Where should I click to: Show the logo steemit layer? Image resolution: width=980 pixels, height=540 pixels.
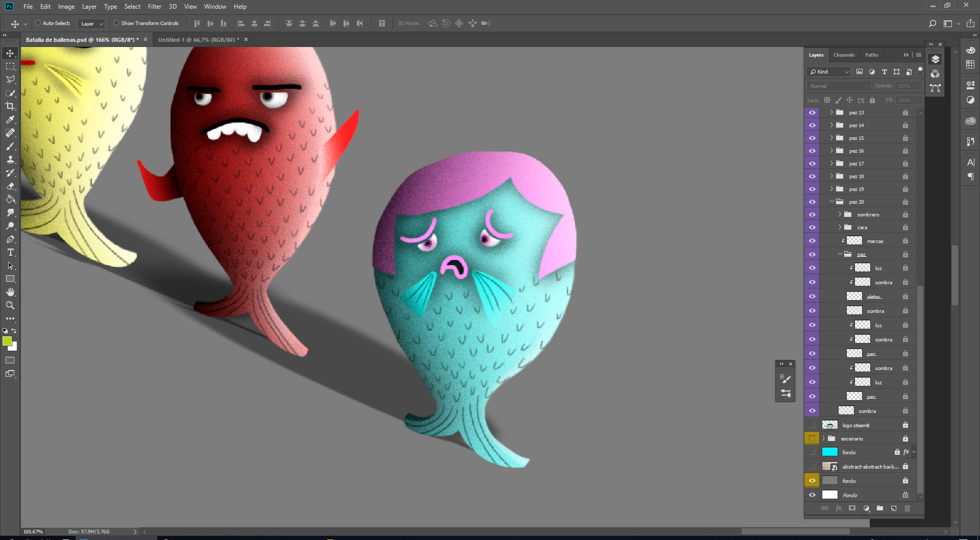coord(812,425)
